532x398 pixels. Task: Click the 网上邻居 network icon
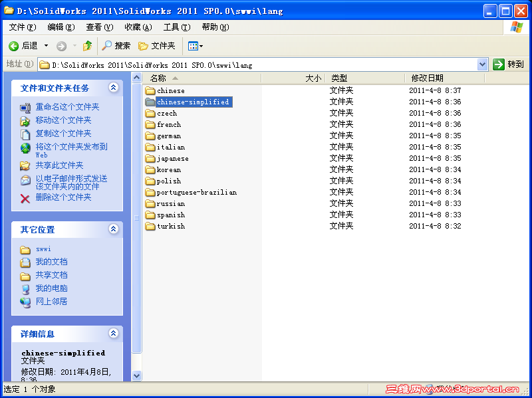[x=25, y=302]
